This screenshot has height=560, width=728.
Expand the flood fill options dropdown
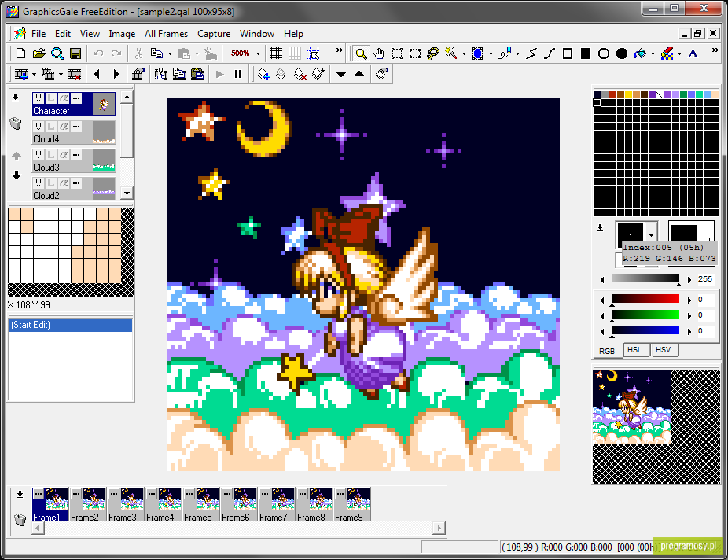[653, 53]
